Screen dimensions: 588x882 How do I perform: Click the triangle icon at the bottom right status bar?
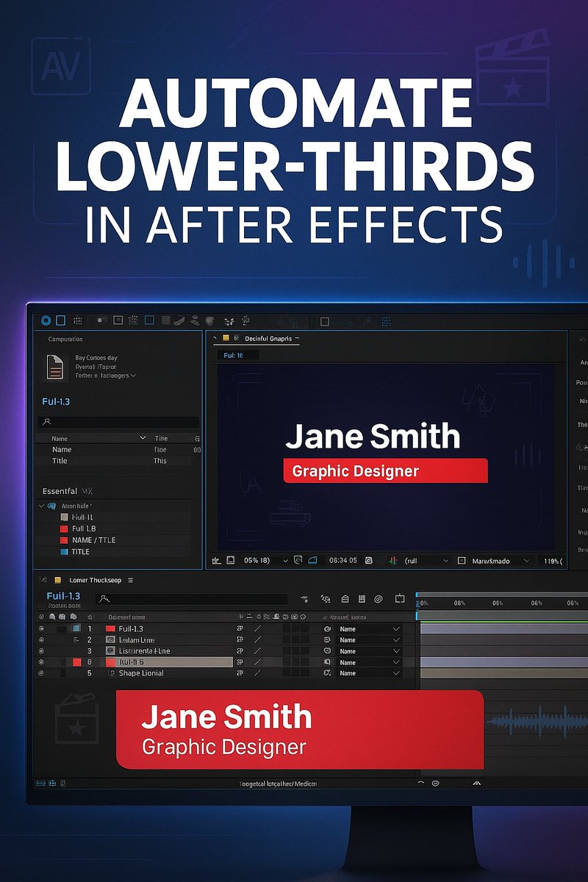click(478, 784)
